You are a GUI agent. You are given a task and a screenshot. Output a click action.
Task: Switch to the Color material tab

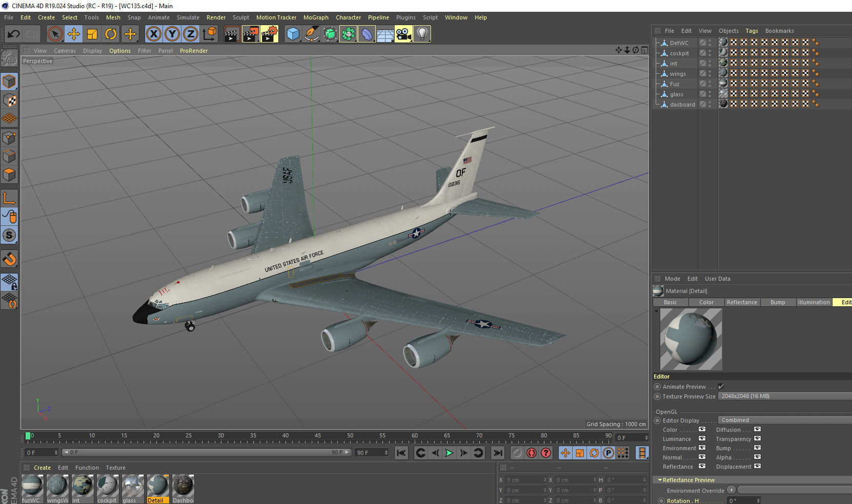point(706,302)
